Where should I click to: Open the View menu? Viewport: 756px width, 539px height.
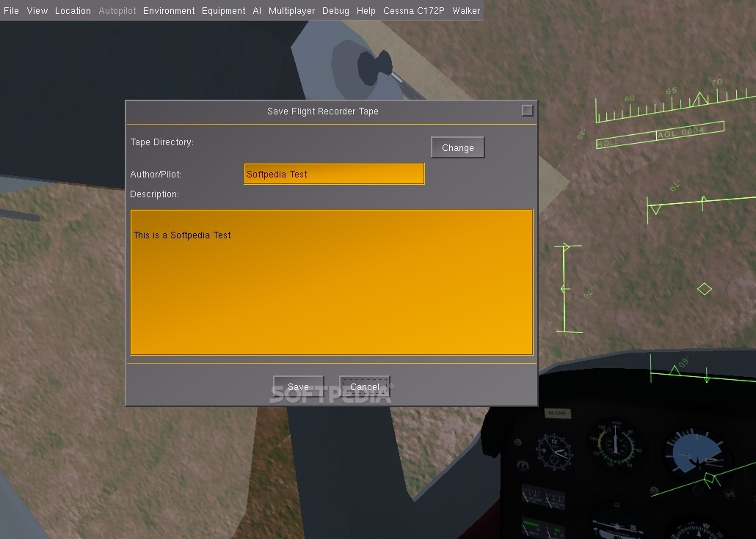37,10
